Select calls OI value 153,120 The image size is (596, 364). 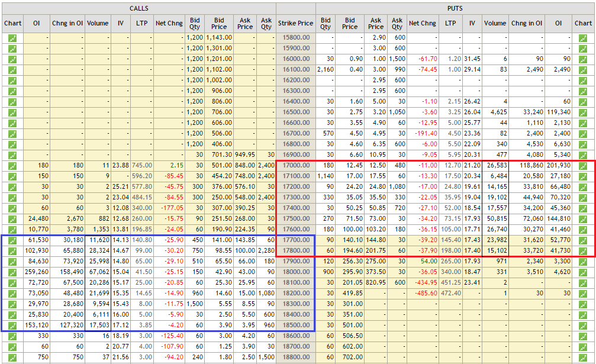click(x=37, y=325)
